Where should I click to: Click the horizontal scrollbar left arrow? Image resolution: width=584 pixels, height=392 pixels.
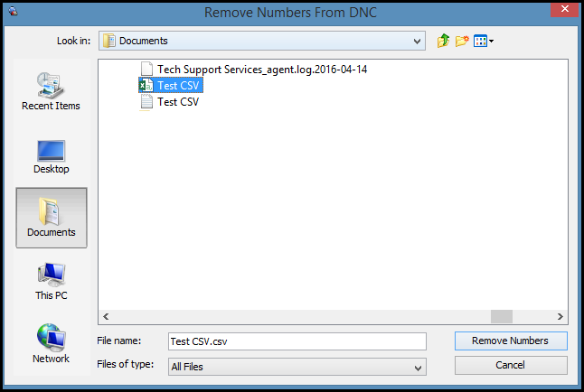(107, 316)
